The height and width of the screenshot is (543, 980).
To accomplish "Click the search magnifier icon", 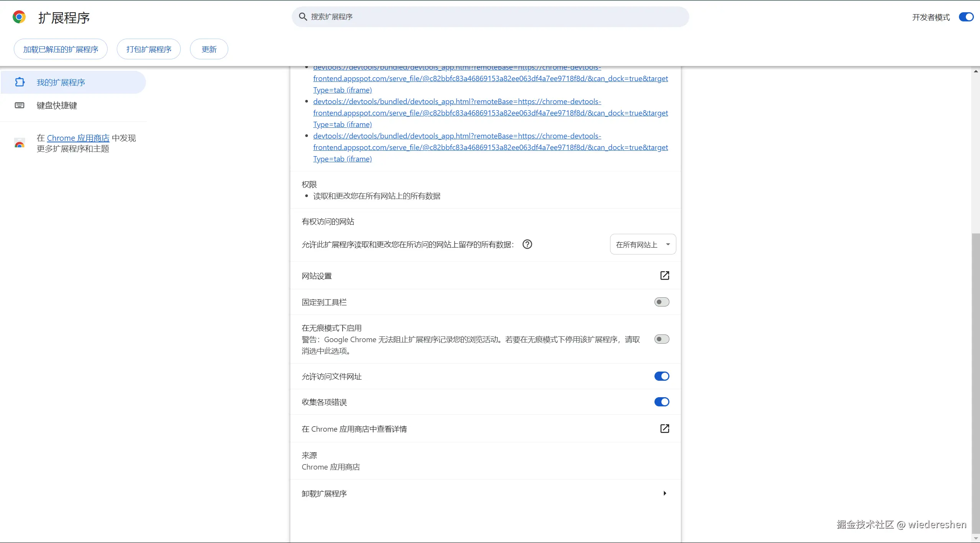I will (303, 16).
